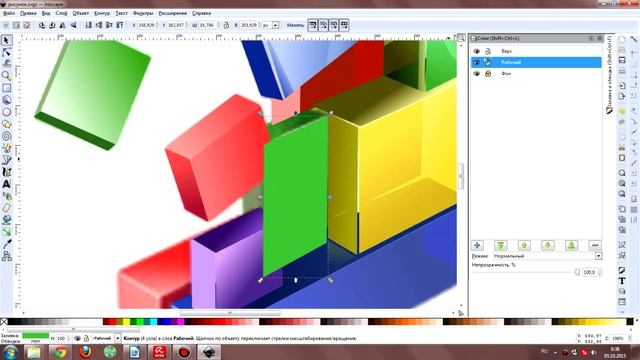Click the Rotate 90° counter-clockwise icon
Viewport: 640px width, 360px height.
point(42,25)
